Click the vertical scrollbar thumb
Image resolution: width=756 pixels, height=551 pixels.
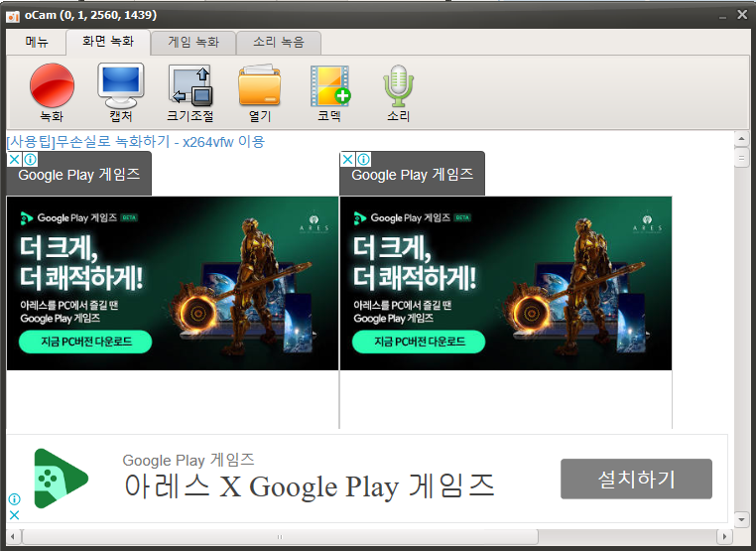(x=741, y=158)
